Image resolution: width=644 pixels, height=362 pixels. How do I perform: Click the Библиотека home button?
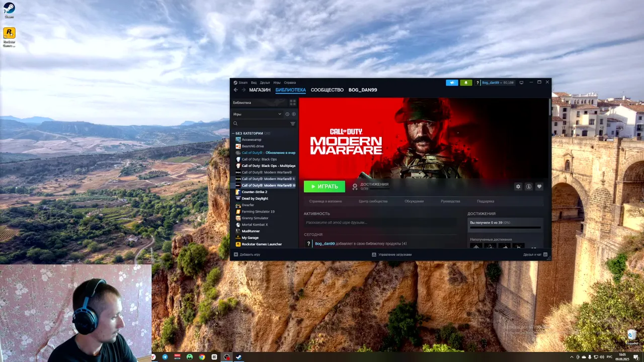(259, 103)
